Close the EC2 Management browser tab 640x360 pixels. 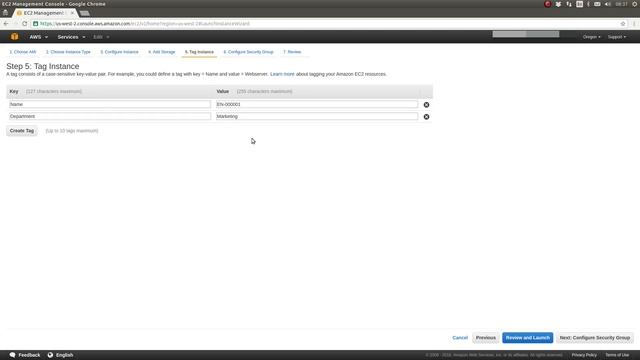tap(72, 13)
